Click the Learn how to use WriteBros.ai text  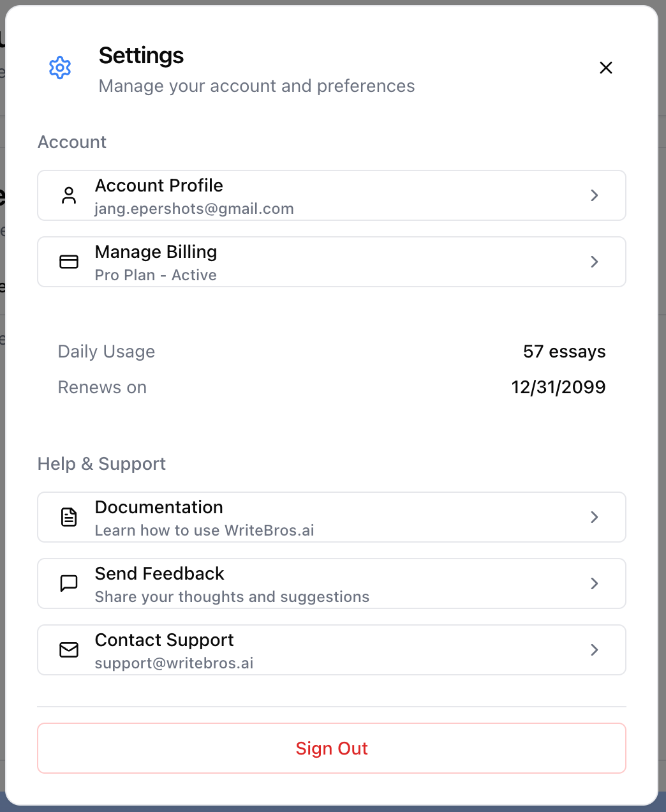click(x=204, y=530)
